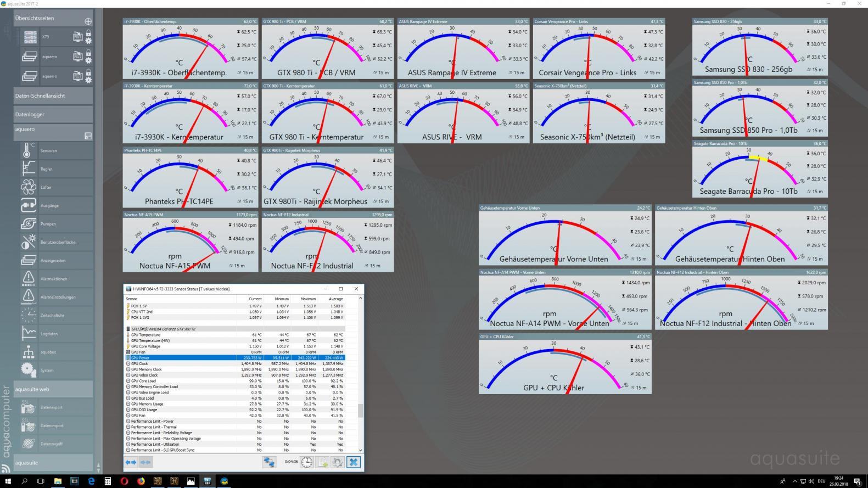This screenshot has height=488, width=868.
Task: Click the desktop mode icon of X79 page
Action: (78, 37)
